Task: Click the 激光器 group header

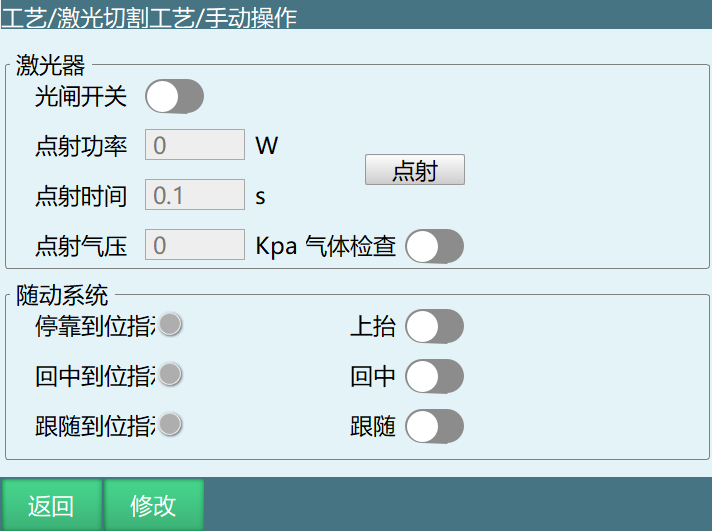Action: click(x=51, y=67)
